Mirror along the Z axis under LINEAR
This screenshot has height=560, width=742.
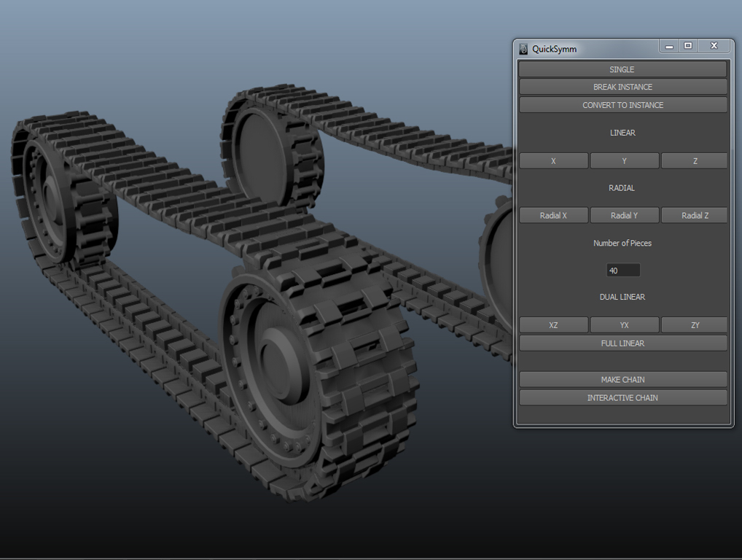(x=693, y=160)
